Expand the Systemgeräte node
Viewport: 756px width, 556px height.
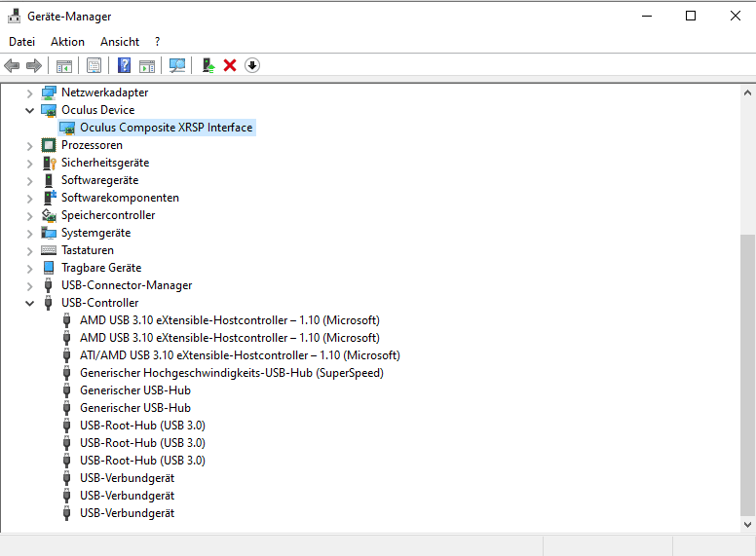click(29, 233)
